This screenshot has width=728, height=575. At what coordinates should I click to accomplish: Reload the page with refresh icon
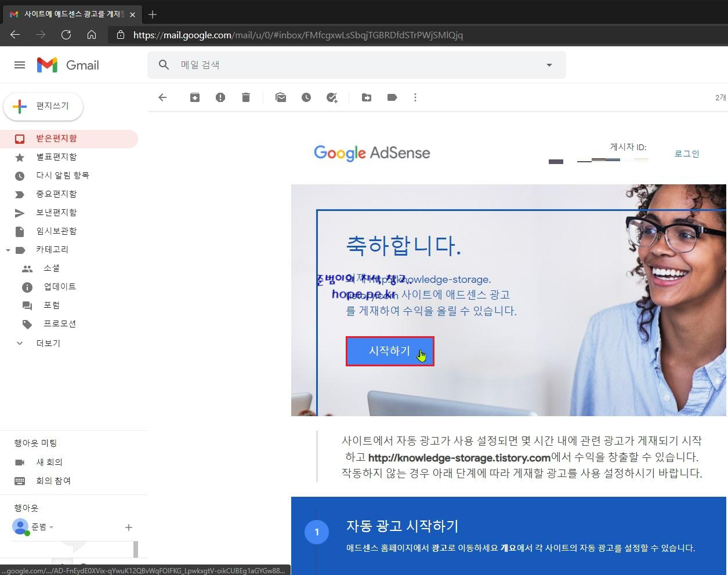66,35
